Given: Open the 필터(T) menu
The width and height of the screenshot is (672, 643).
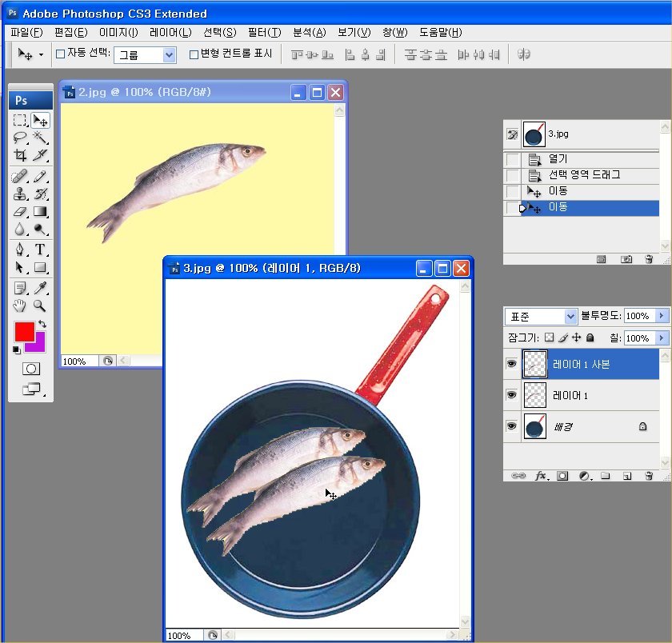Looking at the screenshot, I should (264, 33).
